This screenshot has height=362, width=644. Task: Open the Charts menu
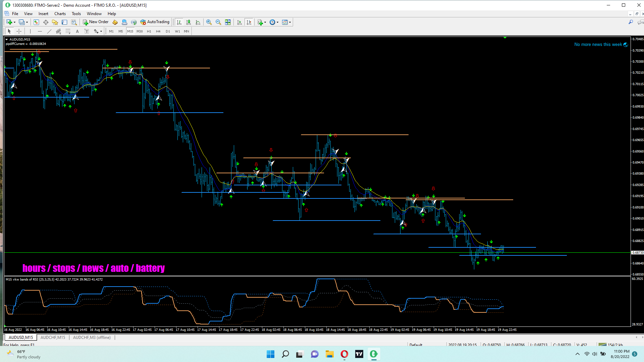coord(60,14)
